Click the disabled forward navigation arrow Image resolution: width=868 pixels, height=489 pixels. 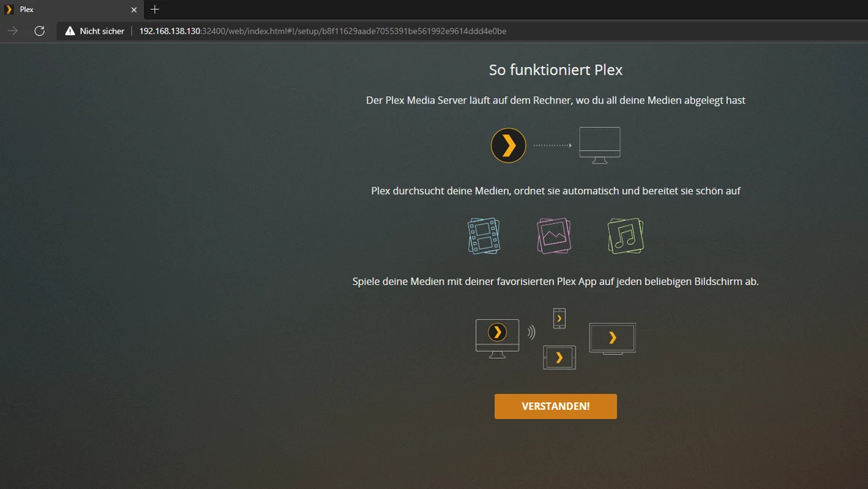pos(12,31)
